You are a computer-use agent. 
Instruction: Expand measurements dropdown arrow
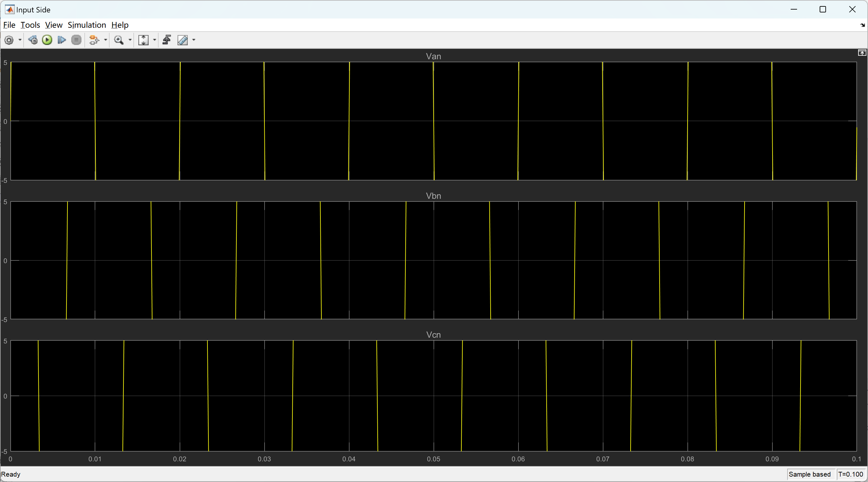(x=194, y=40)
